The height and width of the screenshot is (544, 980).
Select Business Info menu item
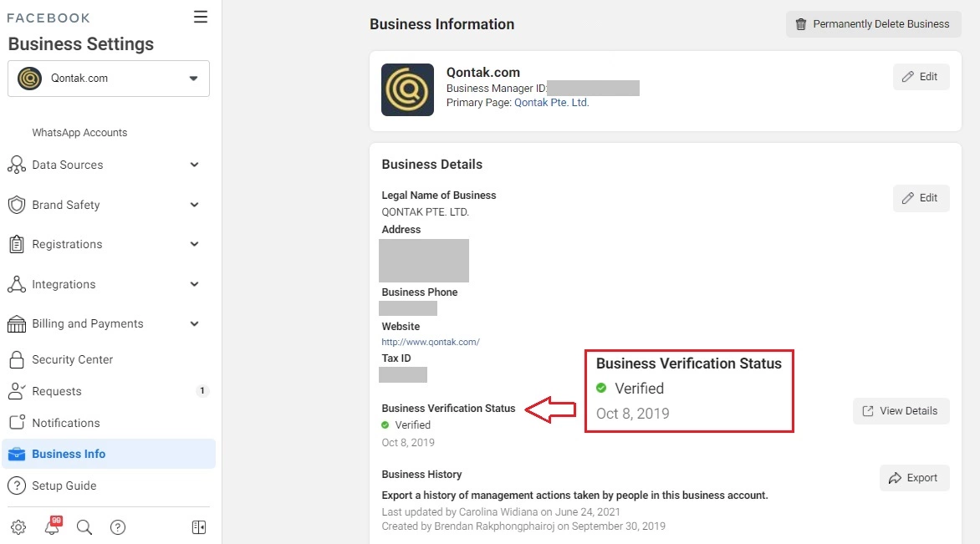coord(109,454)
